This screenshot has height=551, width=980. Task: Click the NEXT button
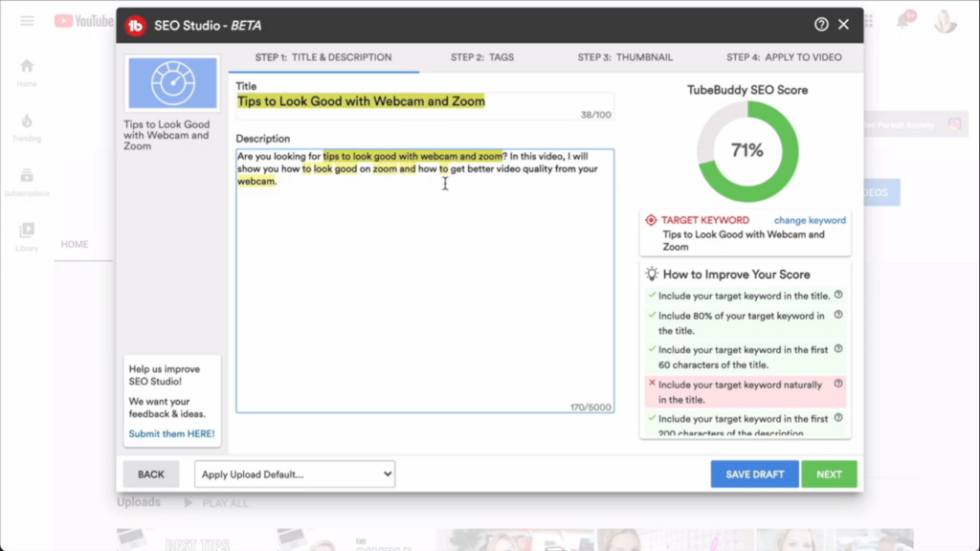(829, 474)
